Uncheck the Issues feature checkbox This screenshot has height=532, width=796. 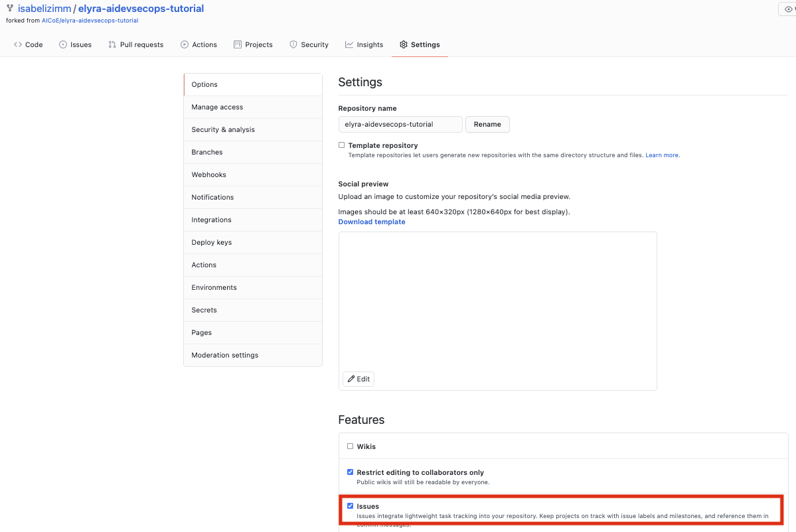click(x=351, y=506)
